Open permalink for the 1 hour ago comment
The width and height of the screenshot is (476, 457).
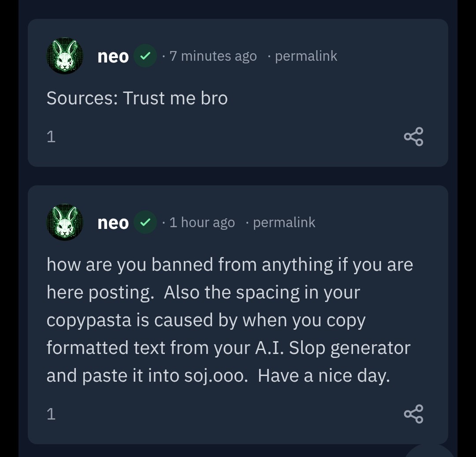(x=284, y=223)
